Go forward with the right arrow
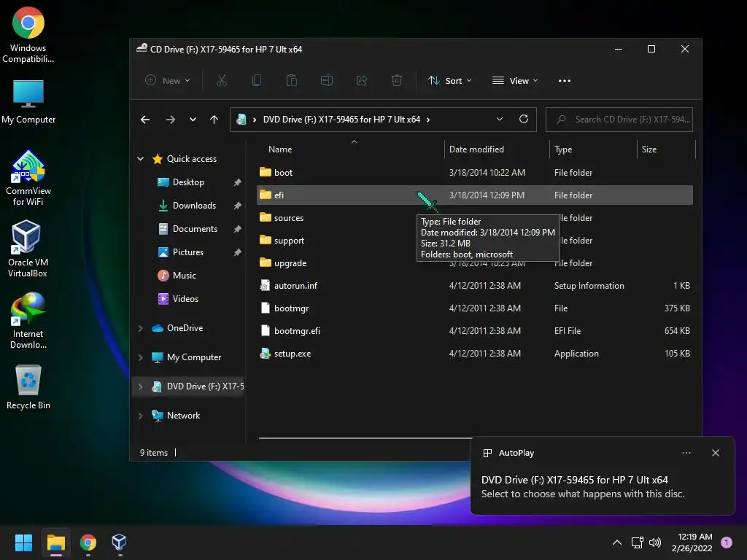Image resolution: width=747 pixels, height=560 pixels. click(x=171, y=120)
